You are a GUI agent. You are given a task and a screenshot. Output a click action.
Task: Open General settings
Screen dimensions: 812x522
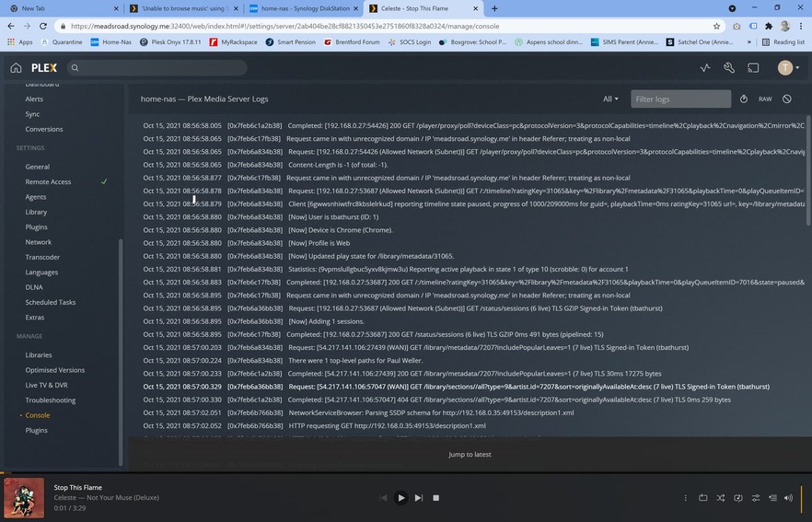click(37, 167)
